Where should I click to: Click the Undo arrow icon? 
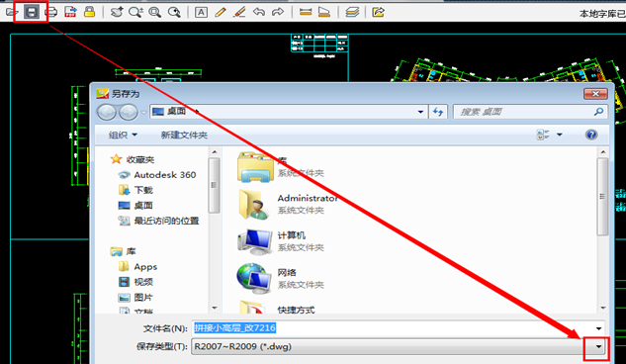[x=259, y=12]
